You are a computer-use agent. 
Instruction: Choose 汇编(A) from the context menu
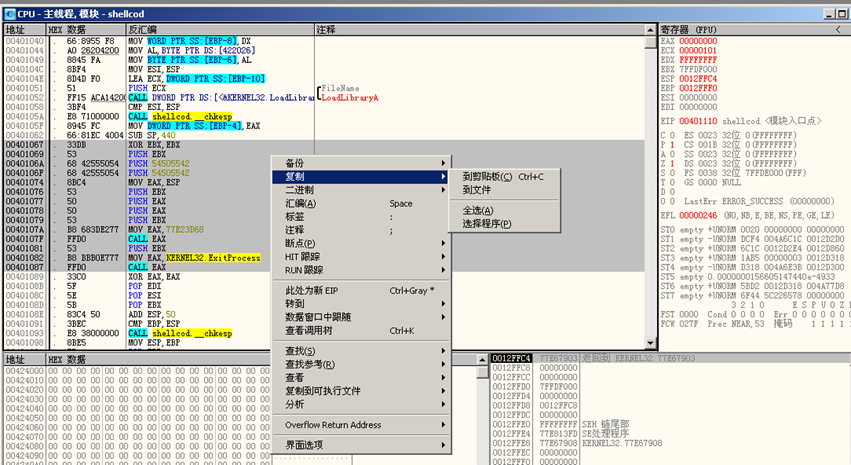coord(361,203)
